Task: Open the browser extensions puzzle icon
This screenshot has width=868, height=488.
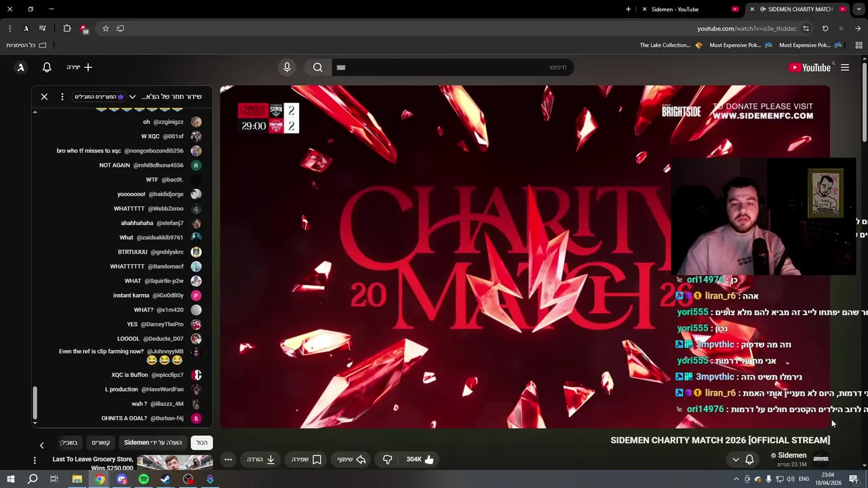Action: coord(66,28)
